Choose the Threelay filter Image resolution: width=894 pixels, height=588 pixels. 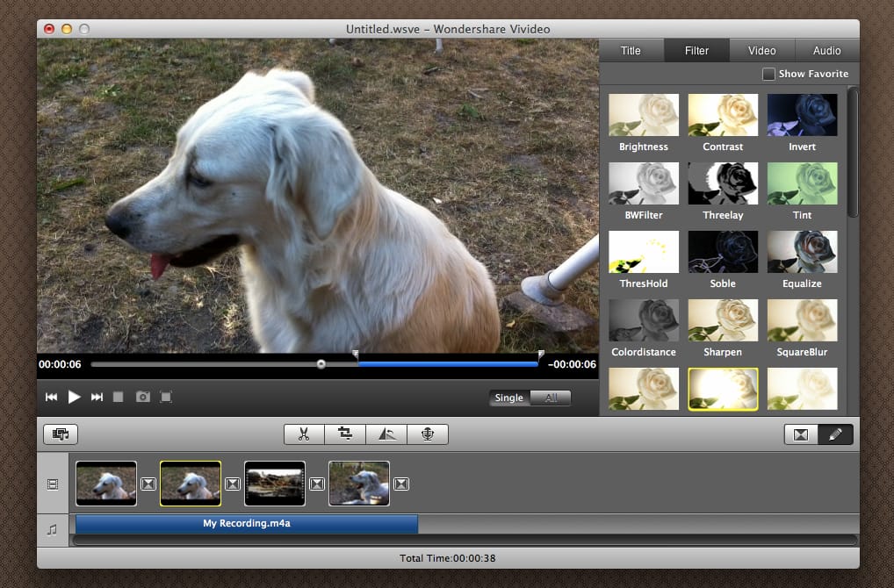pyautogui.click(x=723, y=183)
